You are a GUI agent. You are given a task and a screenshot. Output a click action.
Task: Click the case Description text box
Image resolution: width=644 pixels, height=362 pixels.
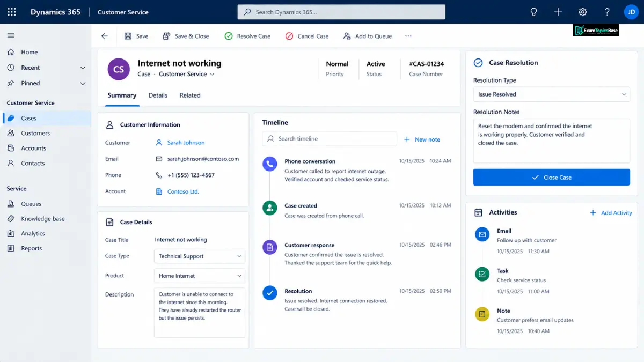(x=200, y=313)
